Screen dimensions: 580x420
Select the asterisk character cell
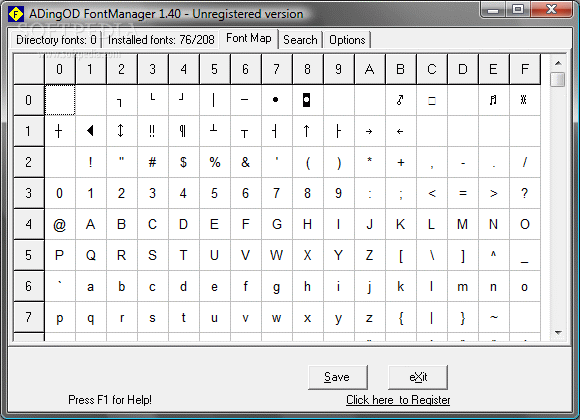tap(370, 162)
